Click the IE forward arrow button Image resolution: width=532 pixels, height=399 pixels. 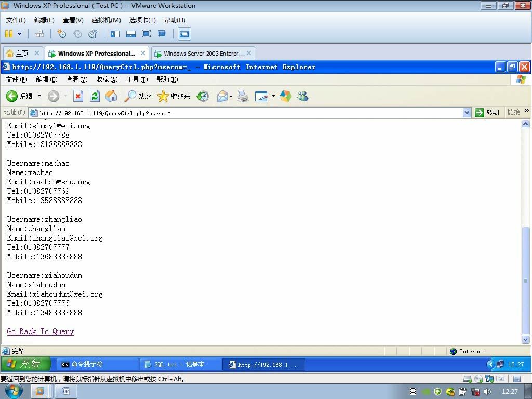click(x=54, y=96)
